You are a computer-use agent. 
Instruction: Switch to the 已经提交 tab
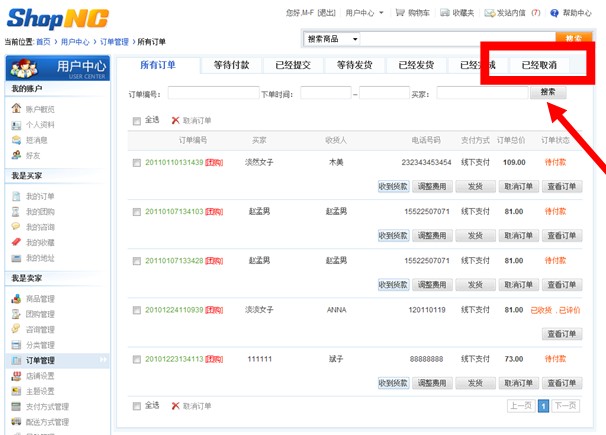click(293, 65)
